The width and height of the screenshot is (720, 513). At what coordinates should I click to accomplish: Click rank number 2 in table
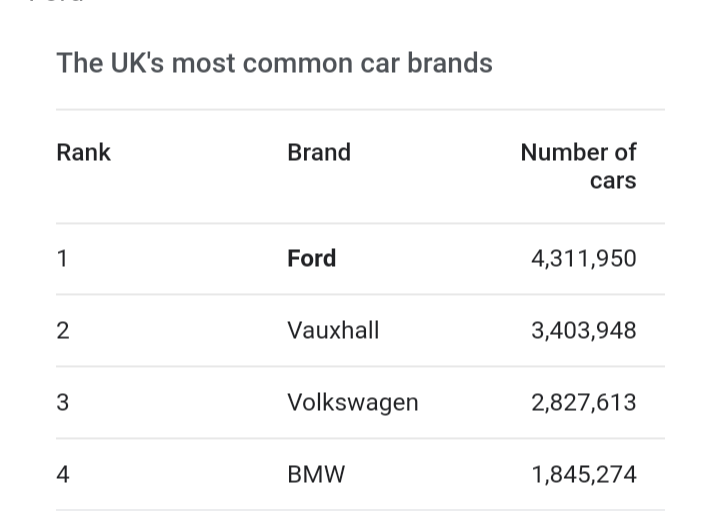click(x=63, y=330)
